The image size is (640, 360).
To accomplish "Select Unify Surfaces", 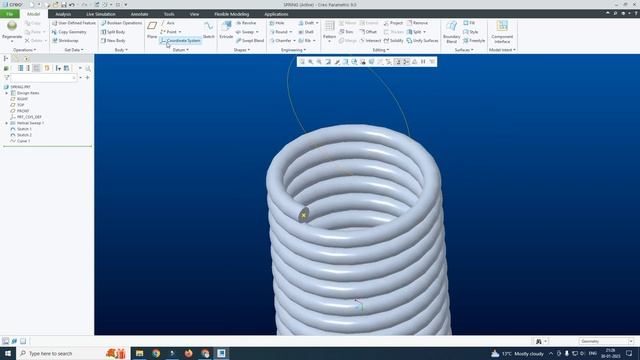I will pyautogui.click(x=422, y=40).
